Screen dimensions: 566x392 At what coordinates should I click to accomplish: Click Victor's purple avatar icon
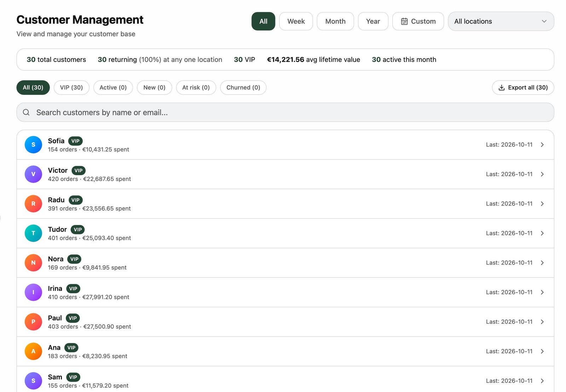coord(33,174)
